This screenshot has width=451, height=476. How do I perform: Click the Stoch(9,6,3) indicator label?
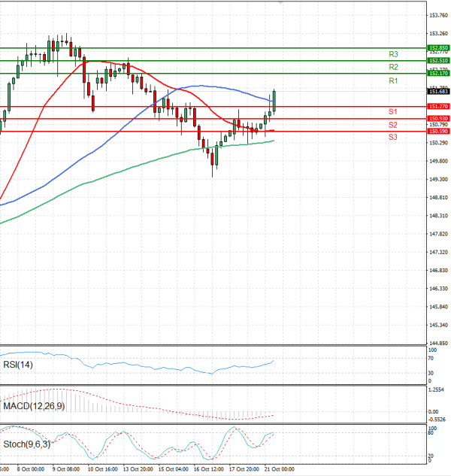pos(26,444)
